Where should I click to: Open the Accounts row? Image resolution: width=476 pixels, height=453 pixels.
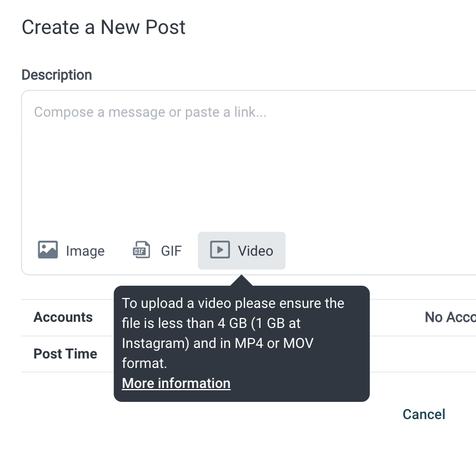click(x=249, y=317)
